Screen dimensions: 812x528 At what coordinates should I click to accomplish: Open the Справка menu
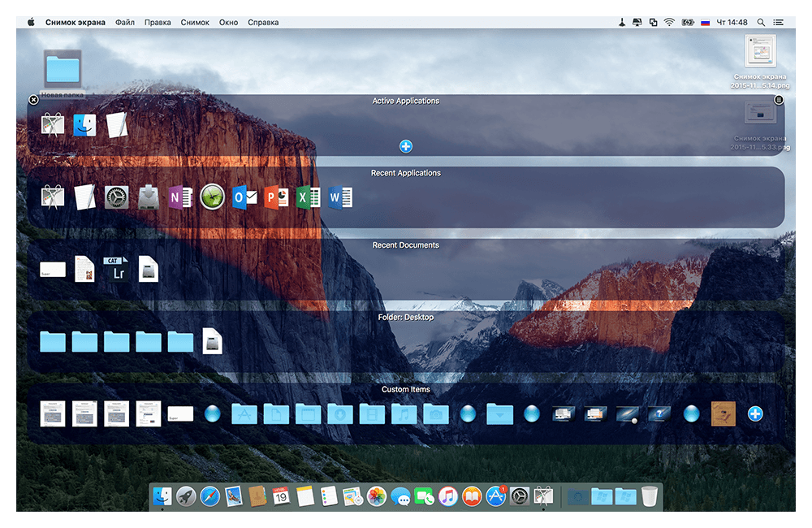(263, 22)
